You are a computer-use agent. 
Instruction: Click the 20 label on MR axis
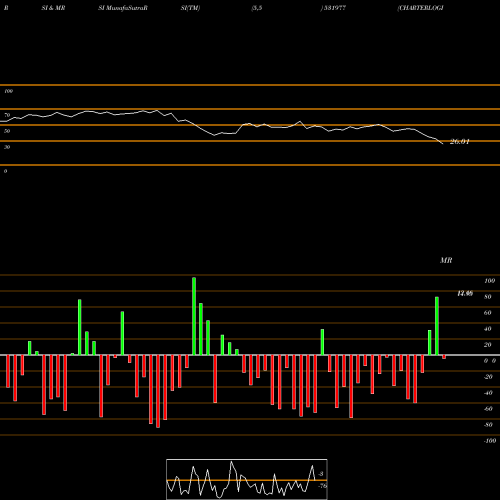pyautogui.click(x=488, y=345)
